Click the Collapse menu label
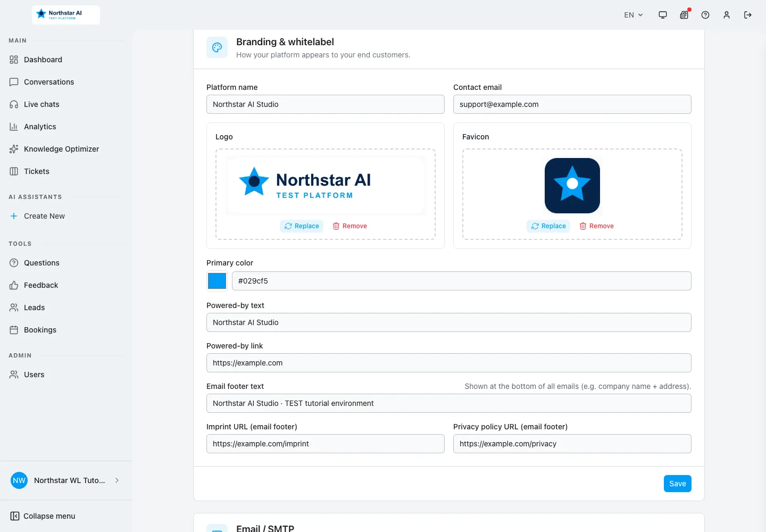Screen dimensions: 766x532 pos(49,516)
